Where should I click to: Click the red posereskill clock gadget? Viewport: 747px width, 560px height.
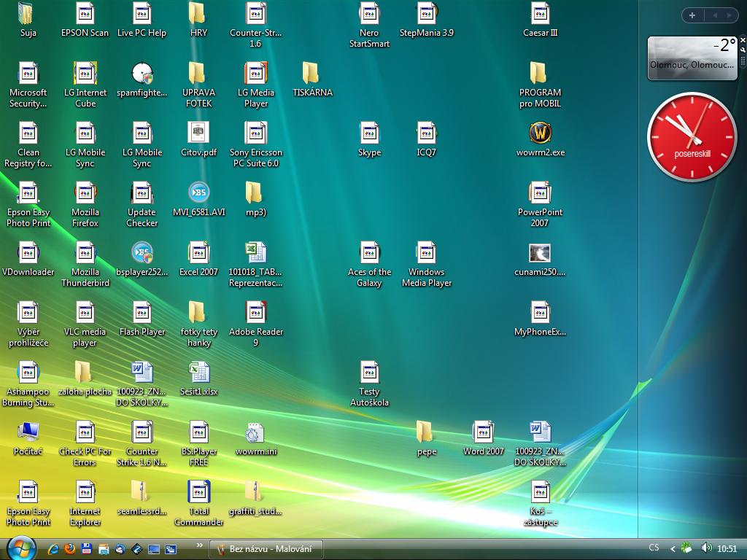(x=692, y=136)
